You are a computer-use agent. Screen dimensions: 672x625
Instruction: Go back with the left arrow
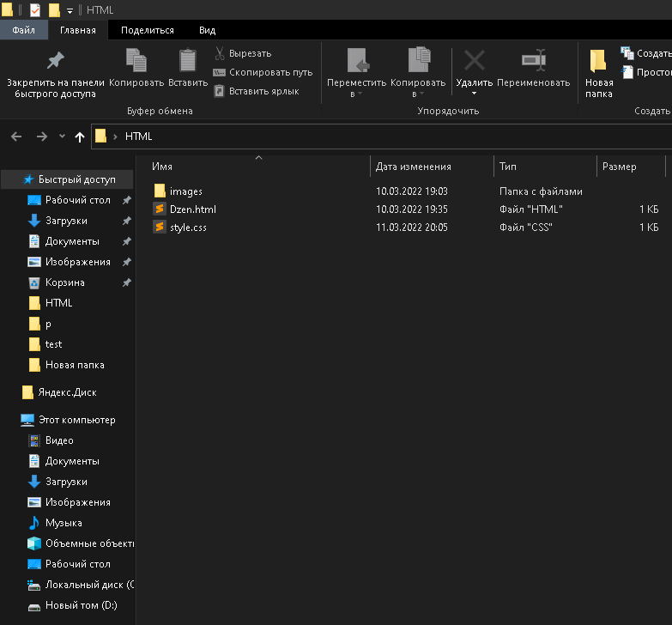[16, 137]
